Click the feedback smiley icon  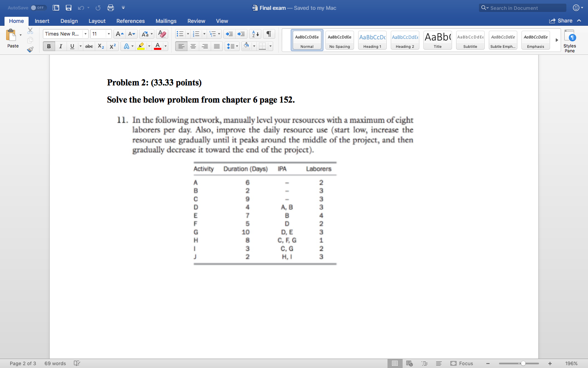click(x=576, y=8)
